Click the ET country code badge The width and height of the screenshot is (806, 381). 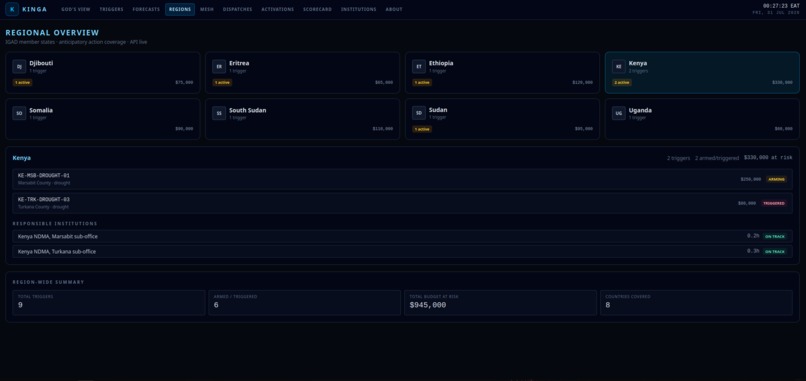pos(419,66)
